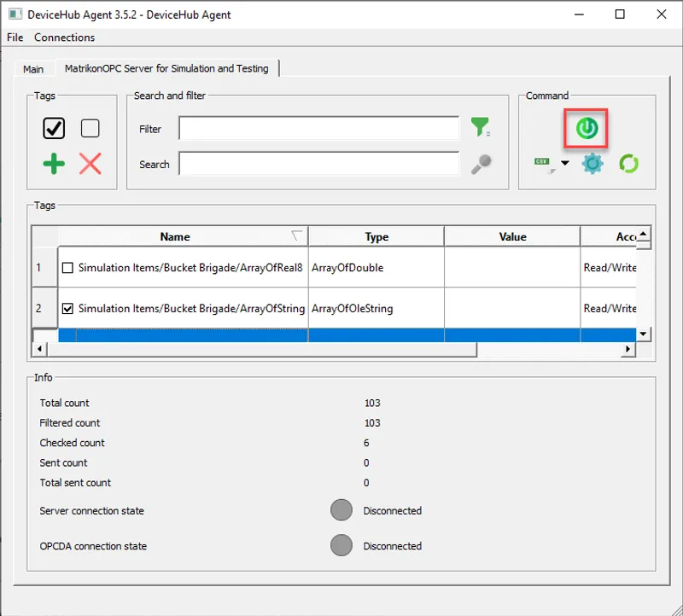Screen dimensions: 683x616
Task: Click the refresh tags icon
Action: tap(629, 164)
